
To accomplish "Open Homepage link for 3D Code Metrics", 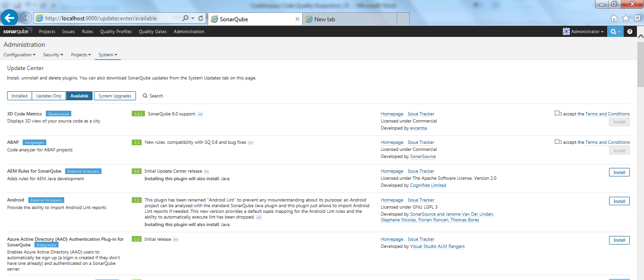I will pos(392,114).
